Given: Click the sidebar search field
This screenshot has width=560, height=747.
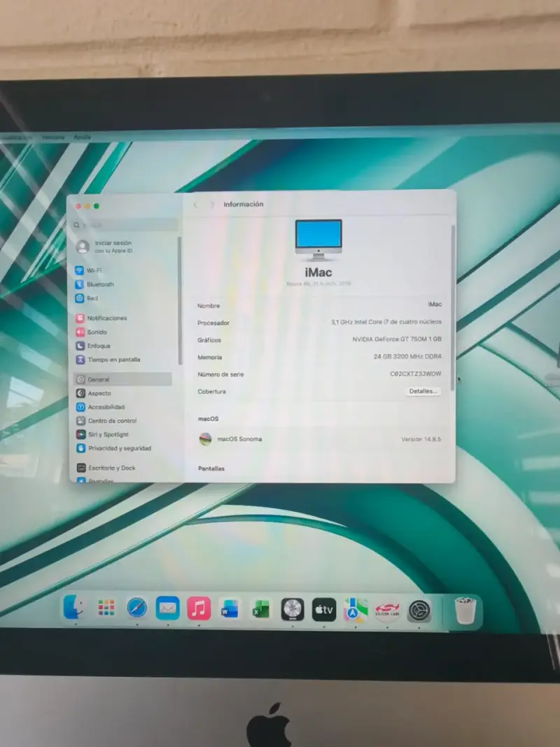Looking at the screenshot, I should (125, 225).
